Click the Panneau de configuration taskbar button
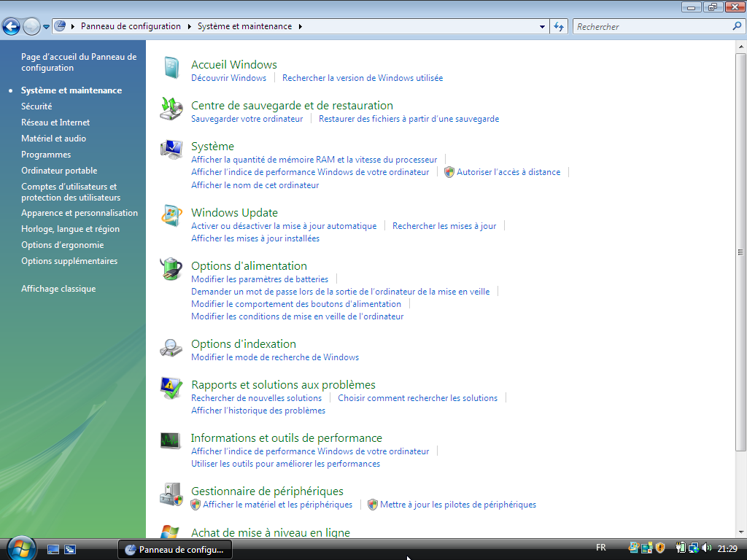The height and width of the screenshot is (560, 747). point(175,550)
